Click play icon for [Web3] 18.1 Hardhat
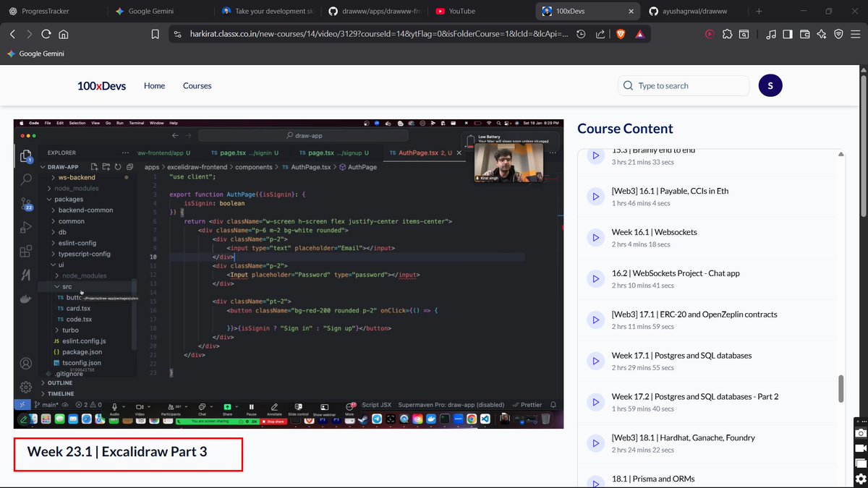The image size is (868, 488). (x=595, y=443)
